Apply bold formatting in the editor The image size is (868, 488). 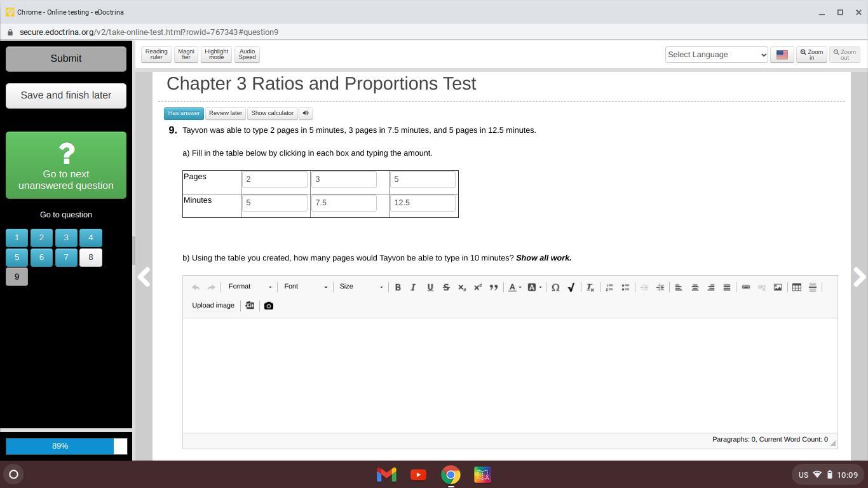398,287
